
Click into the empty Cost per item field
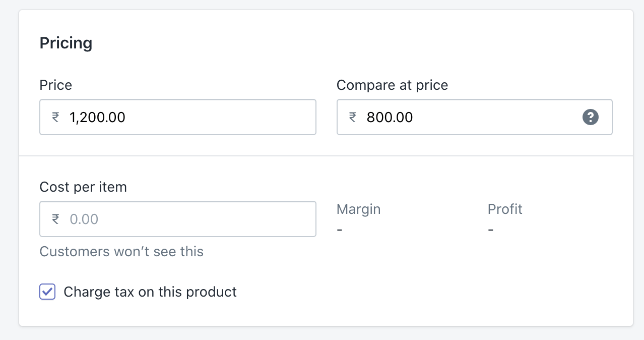[x=178, y=219]
